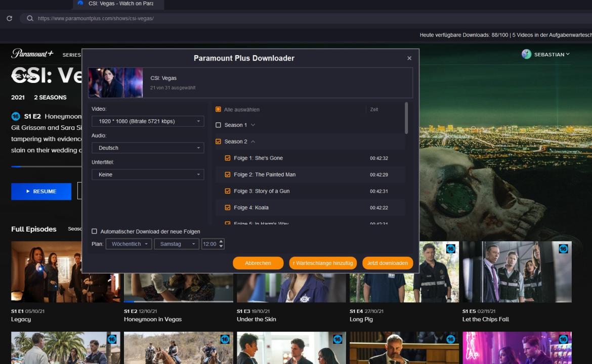This screenshot has height=364, width=592.
Task: Click the 16 badge on the Let the Chips Fall thumbnail
Action: pos(563,249)
